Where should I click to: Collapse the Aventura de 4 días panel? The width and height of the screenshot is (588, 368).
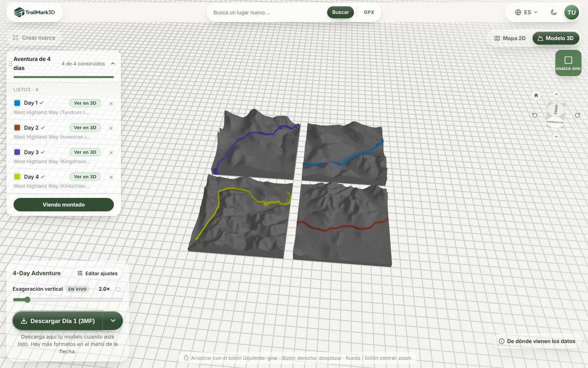tap(113, 63)
